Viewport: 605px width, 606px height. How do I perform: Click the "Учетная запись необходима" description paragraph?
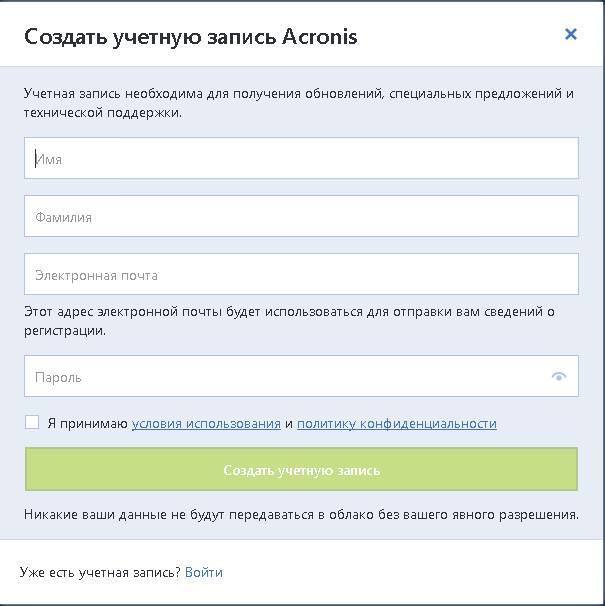click(x=298, y=103)
